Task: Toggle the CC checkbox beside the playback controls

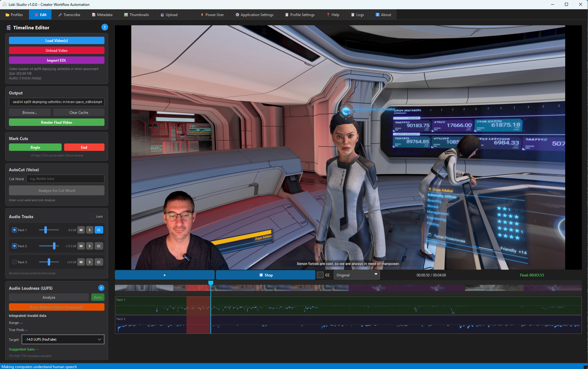Action: (x=320, y=275)
